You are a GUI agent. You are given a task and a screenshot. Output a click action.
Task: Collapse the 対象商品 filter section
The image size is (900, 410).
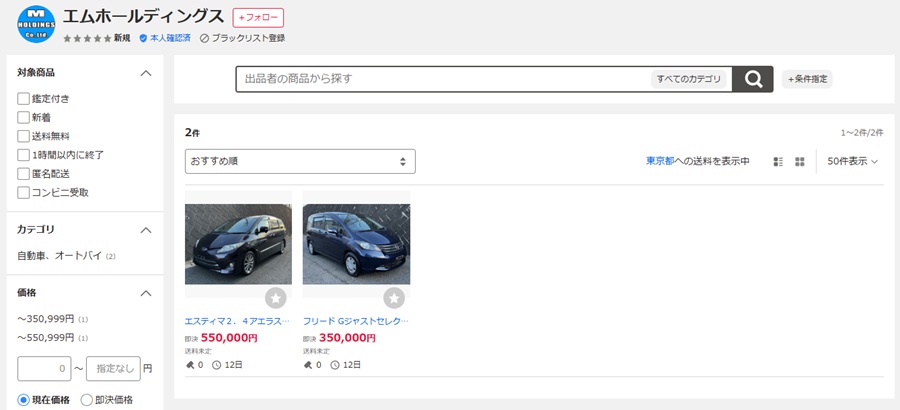[x=145, y=73]
